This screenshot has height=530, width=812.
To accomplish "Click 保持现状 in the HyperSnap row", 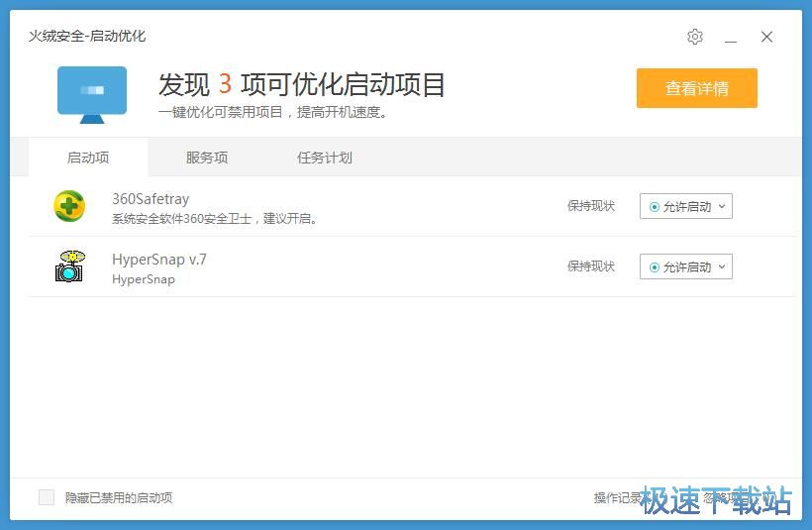I will coord(591,266).
